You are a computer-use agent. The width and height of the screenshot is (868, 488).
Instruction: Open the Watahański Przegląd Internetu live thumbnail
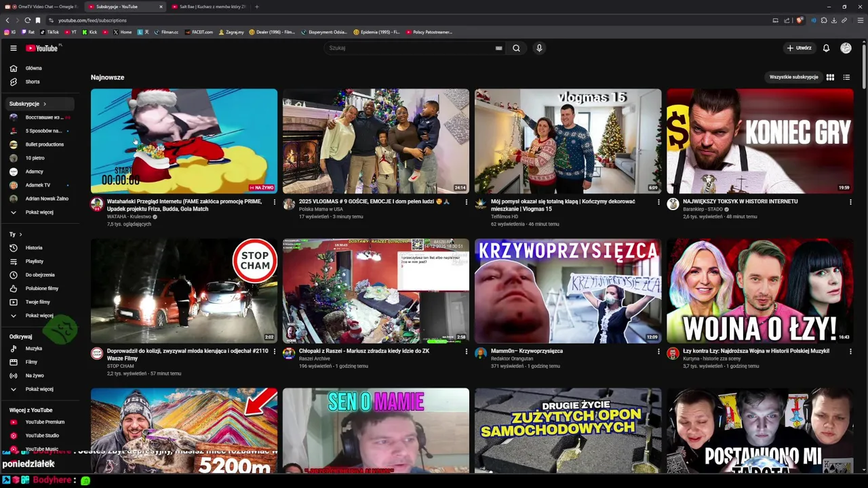coord(184,141)
